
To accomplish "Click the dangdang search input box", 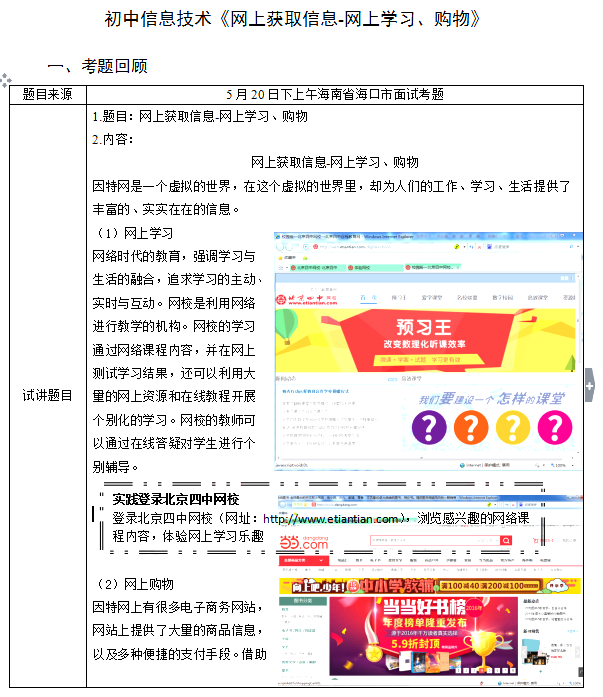I will coord(435,541).
